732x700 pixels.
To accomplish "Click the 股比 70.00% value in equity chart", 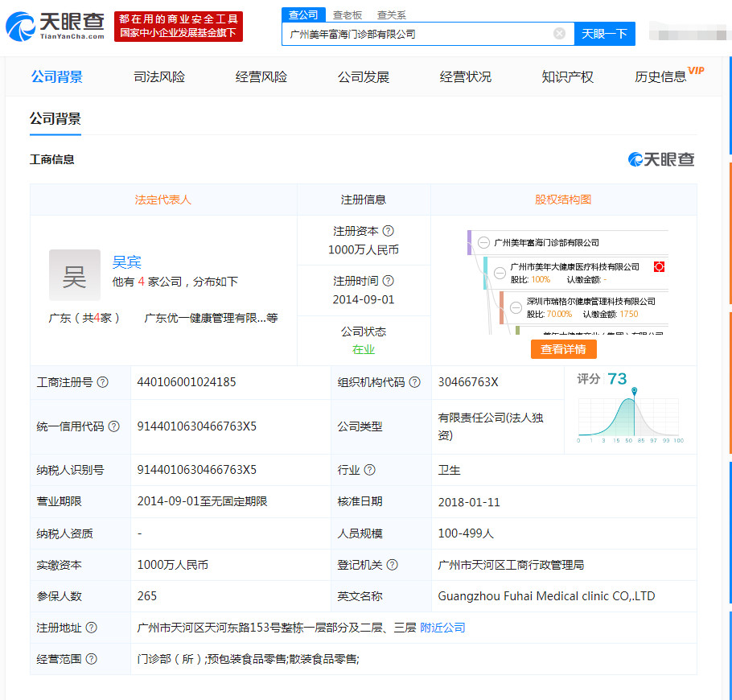I will pos(559,314).
